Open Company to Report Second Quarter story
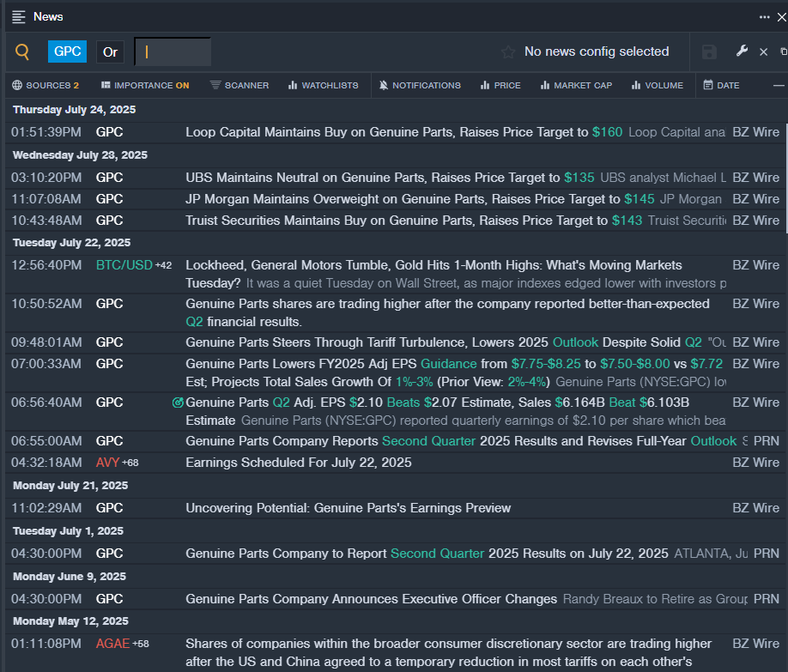This screenshot has width=788, height=672. (x=427, y=554)
